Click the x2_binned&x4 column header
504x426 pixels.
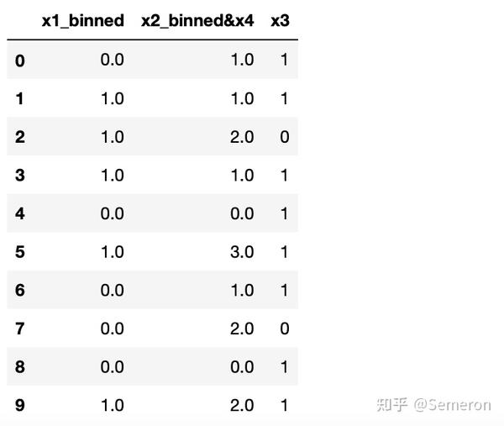coord(197,21)
